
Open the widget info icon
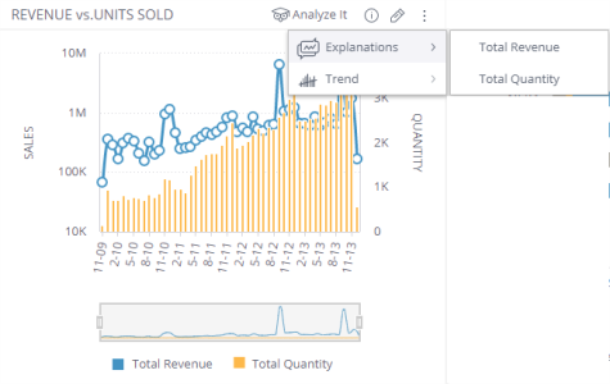pos(371,16)
